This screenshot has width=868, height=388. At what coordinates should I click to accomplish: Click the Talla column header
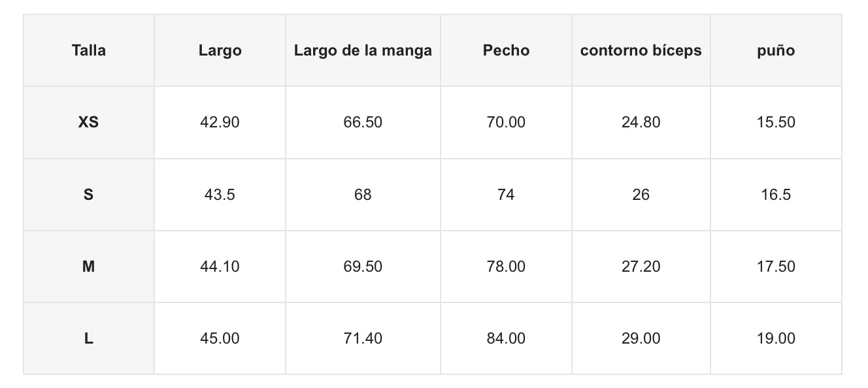(89, 50)
